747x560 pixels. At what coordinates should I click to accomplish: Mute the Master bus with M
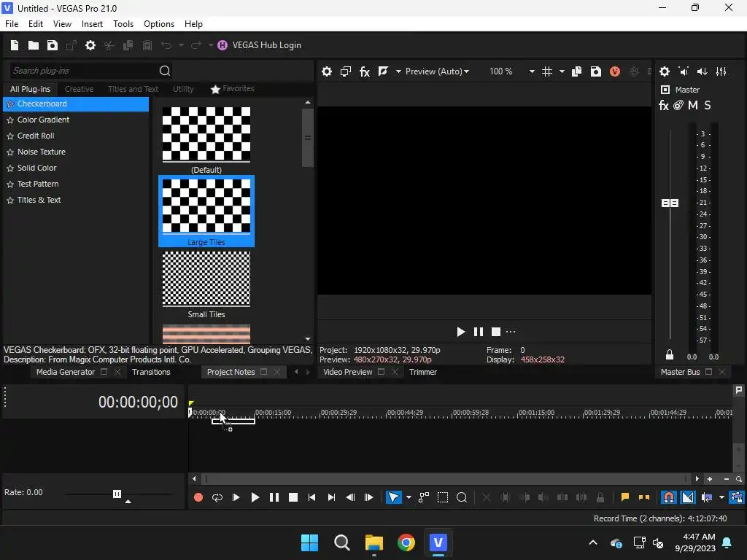click(x=693, y=105)
